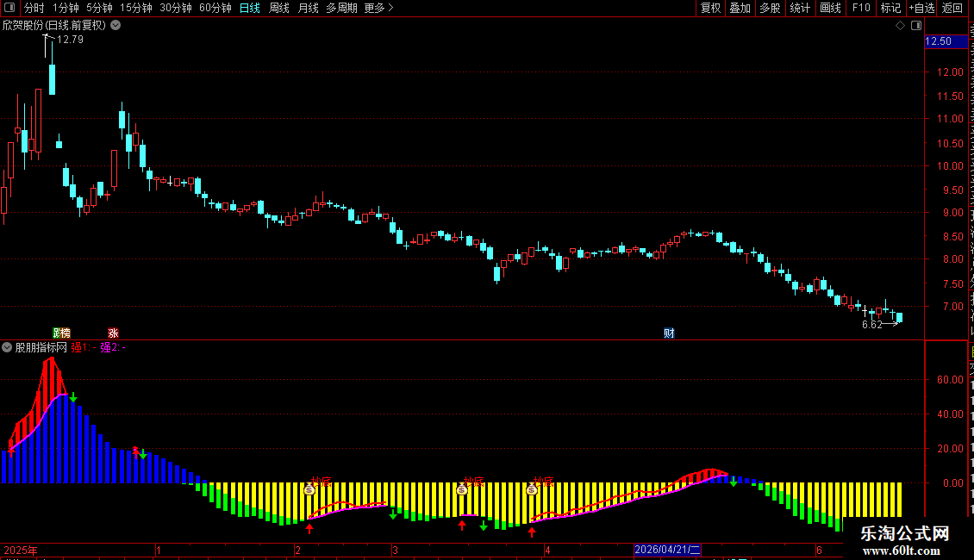This screenshot has width=974, height=560.
Task: Click the 涨 event marker
Action: pyautogui.click(x=113, y=333)
